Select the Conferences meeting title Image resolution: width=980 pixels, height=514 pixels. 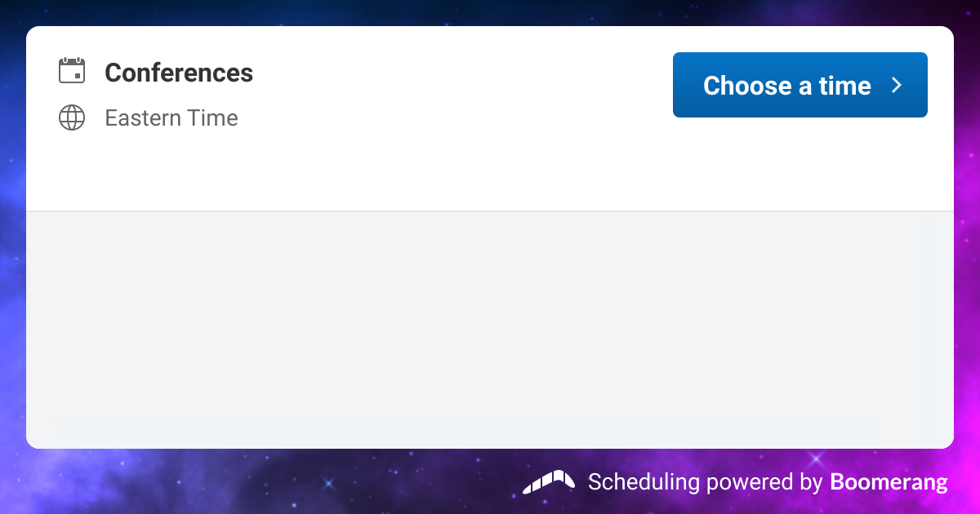coord(179,73)
